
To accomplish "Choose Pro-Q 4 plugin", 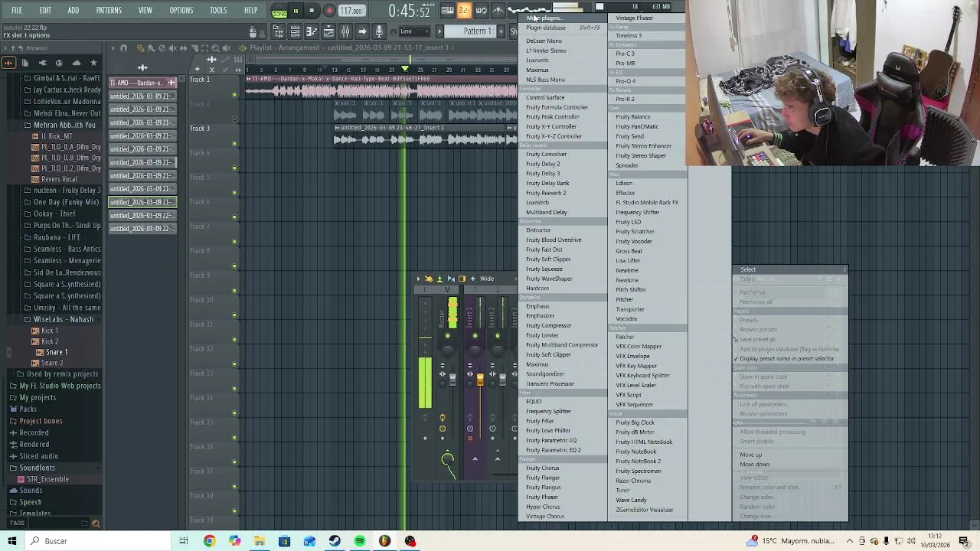I will [x=626, y=81].
